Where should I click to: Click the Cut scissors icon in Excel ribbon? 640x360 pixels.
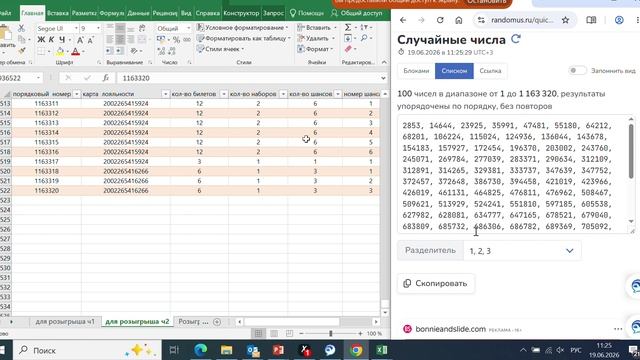[21, 28]
